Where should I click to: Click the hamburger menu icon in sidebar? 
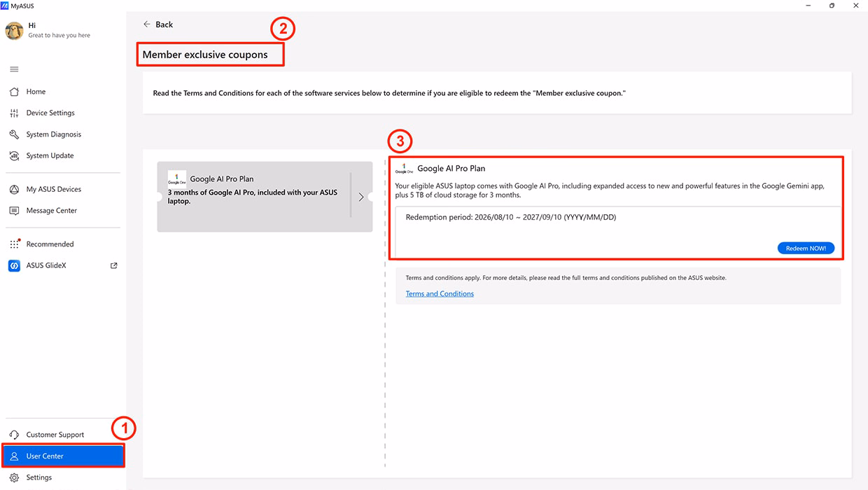(14, 69)
